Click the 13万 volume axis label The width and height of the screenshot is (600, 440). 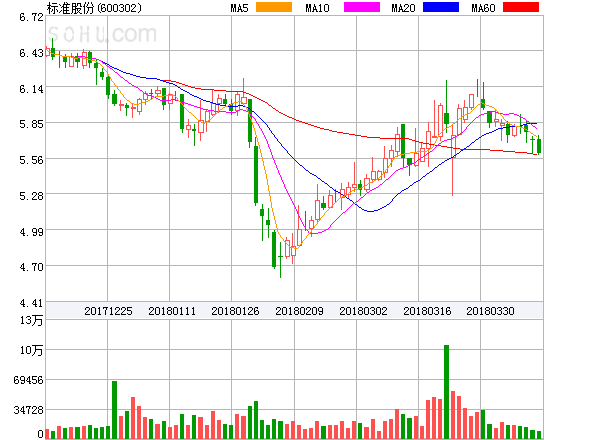click(x=31, y=320)
